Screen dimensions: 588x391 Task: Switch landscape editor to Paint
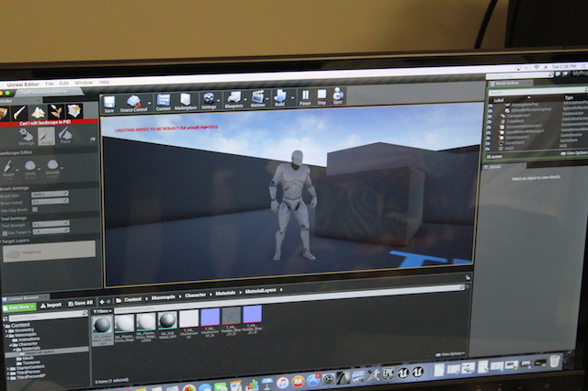(65, 135)
